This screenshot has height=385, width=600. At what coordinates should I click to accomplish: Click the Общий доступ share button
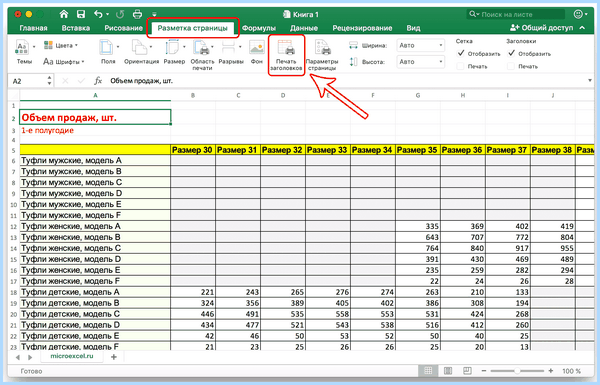541,28
